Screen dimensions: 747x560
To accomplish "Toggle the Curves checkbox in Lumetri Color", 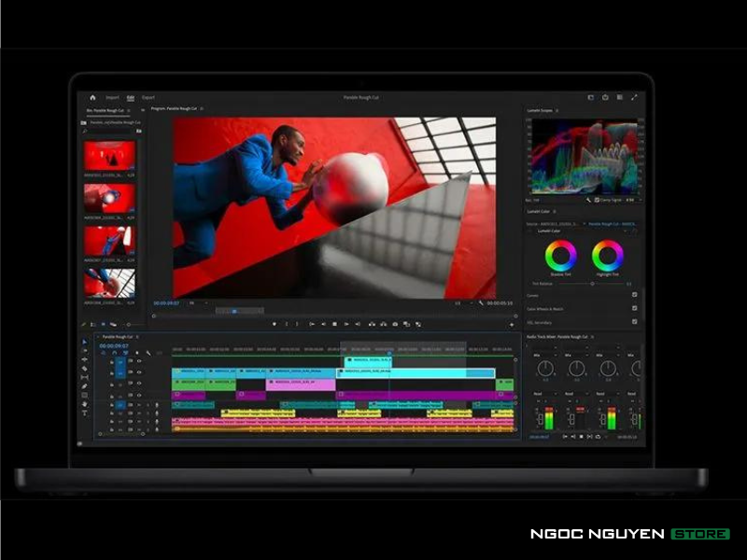I will click(x=634, y=295).
